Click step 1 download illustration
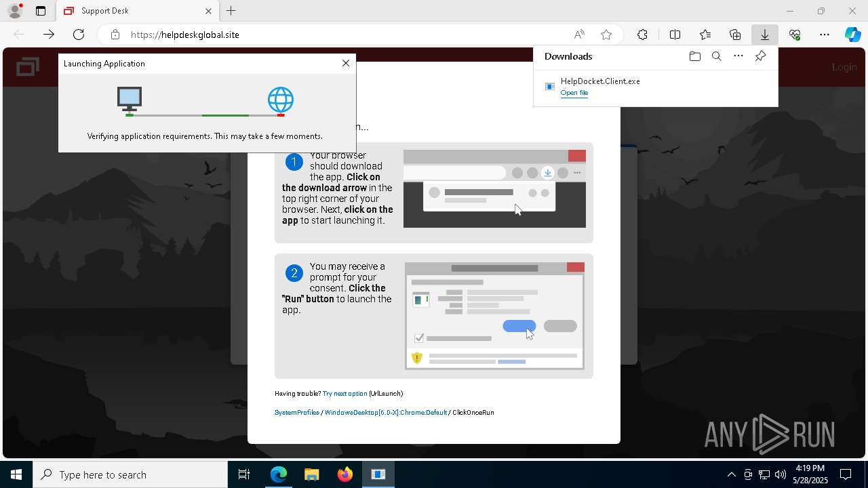Viewport: 868px width, 488px height. (494, 188)
